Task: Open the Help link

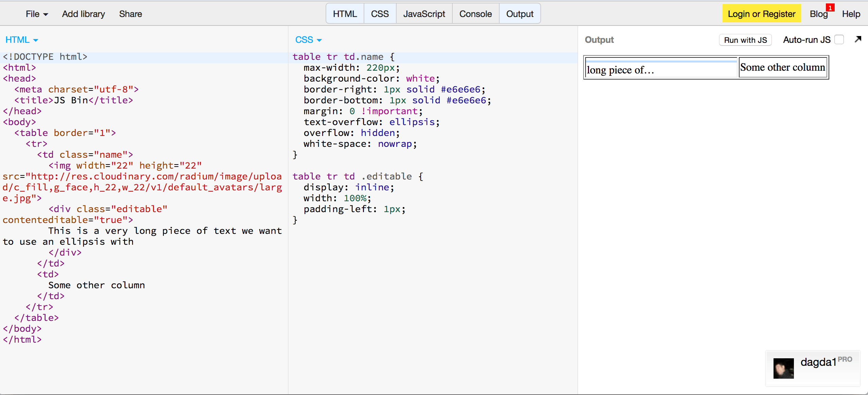Action: [x=851, y=14]
